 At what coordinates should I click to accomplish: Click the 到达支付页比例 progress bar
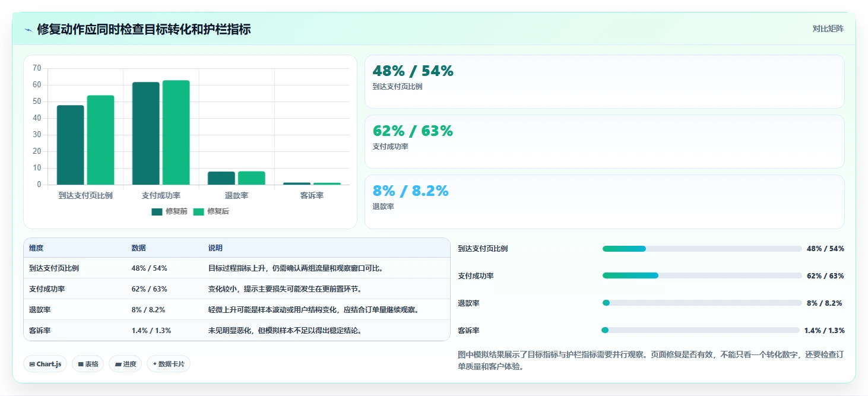(x=702, y=249)
